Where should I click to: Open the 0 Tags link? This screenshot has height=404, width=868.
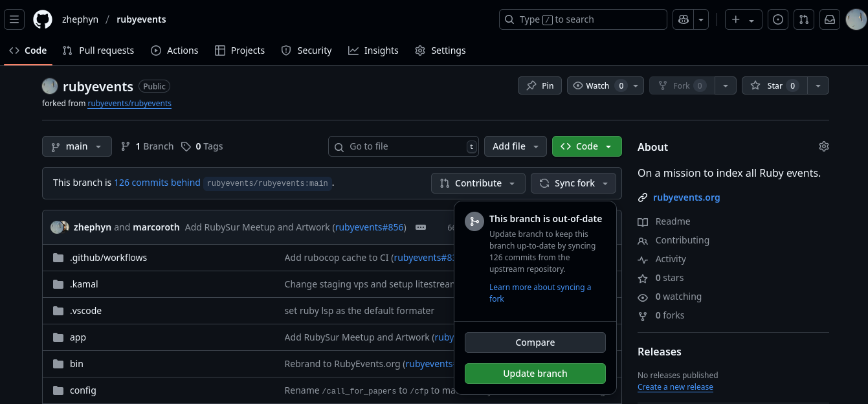click(x=202, y=146)
